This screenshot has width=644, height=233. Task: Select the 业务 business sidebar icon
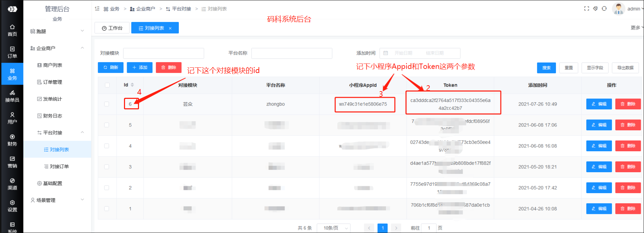tap(12, 74)
